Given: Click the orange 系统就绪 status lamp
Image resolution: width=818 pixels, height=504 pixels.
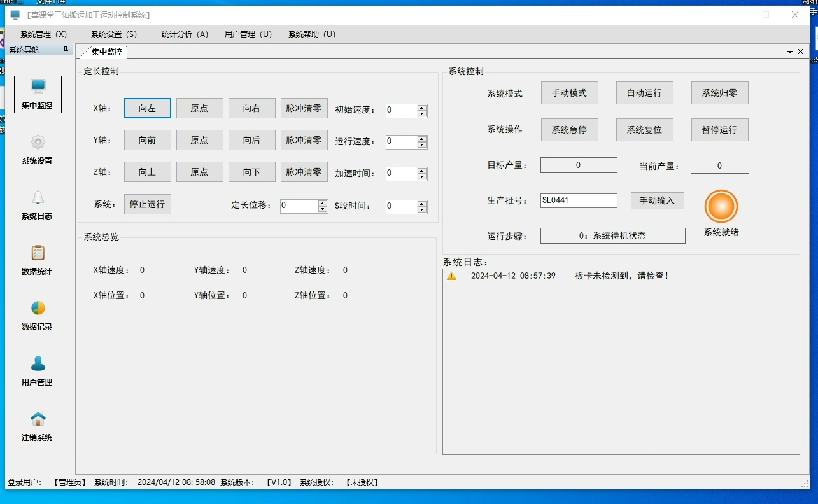Looking at the screenshot, I should (x=720, y=206).
